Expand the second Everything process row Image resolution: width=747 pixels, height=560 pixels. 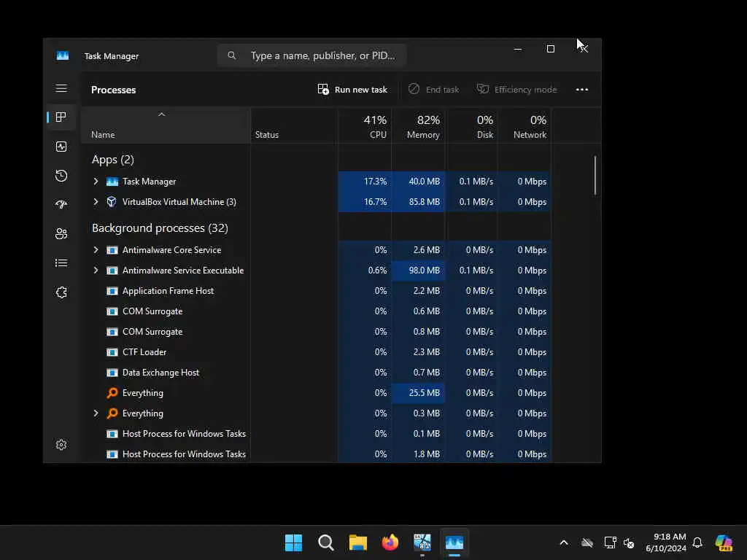(x=96, y=413)
